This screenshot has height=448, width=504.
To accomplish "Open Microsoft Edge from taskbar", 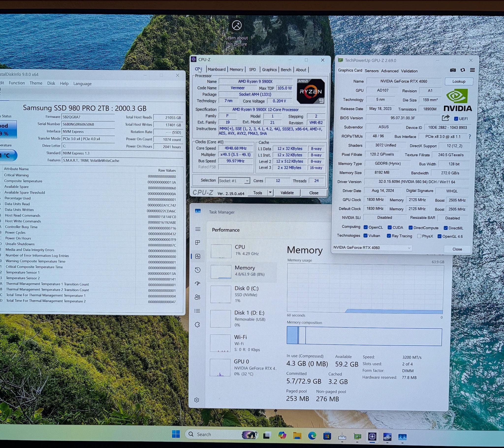I will [312, 436].
